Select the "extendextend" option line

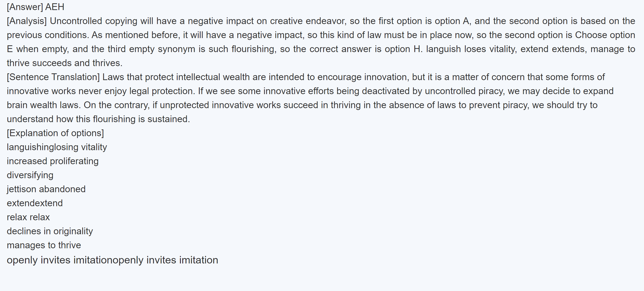tap(35, 203)
